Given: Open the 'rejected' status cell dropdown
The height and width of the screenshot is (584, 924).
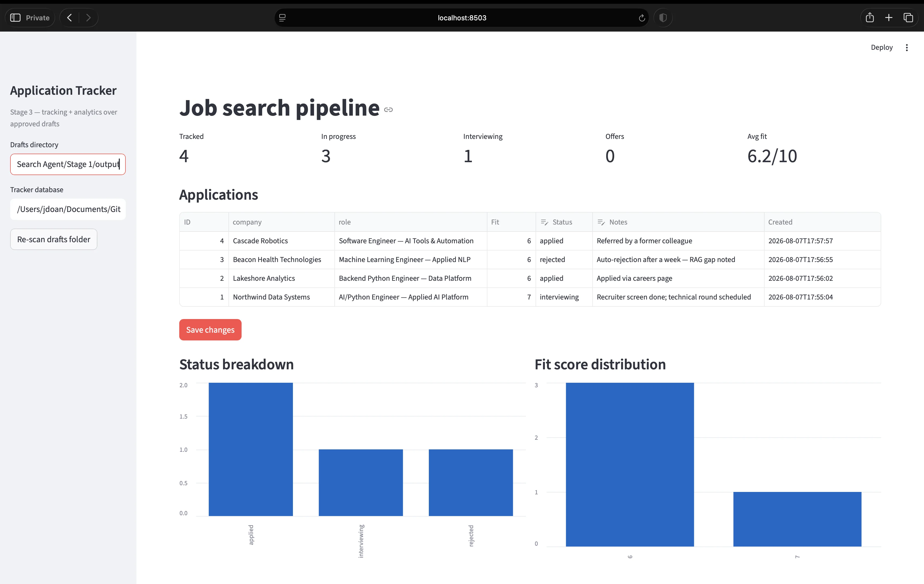Looking at the screenshot, I should tap(564, 260).
